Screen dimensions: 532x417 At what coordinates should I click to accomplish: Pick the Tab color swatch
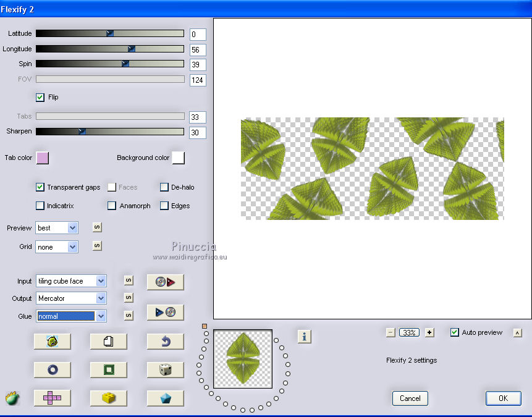coord(43,158)
